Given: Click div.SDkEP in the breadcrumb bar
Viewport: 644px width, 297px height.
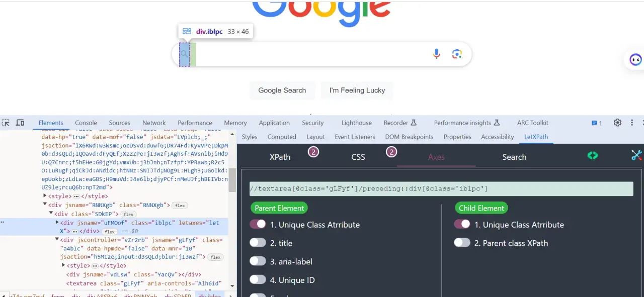Looking at the screenshot, I should coord(178,295).
